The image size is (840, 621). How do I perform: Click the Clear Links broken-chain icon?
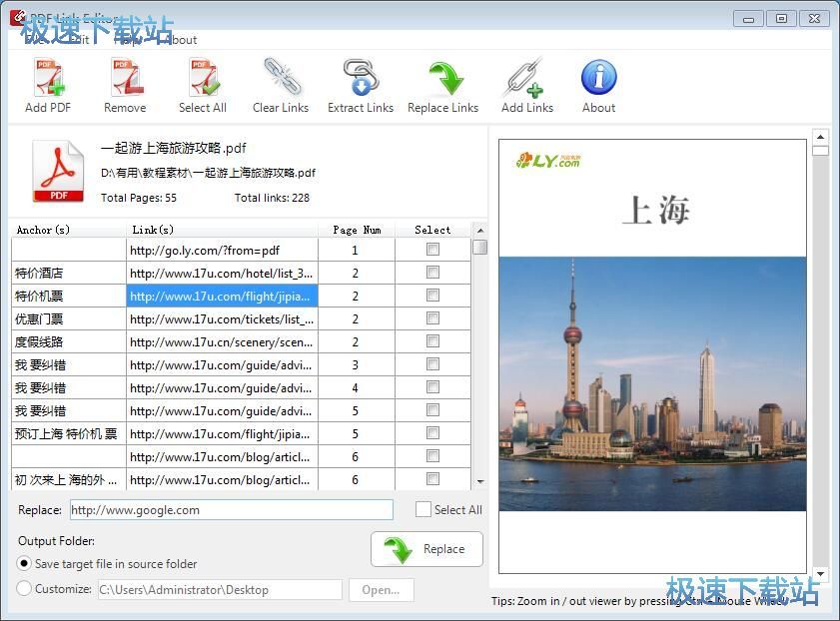click(282, 78)
